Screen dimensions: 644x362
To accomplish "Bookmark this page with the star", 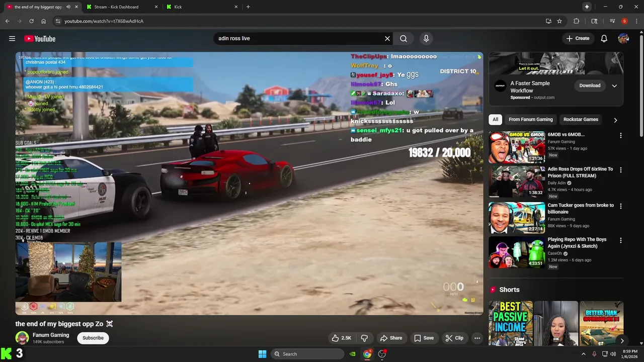I will pos(559,21).
